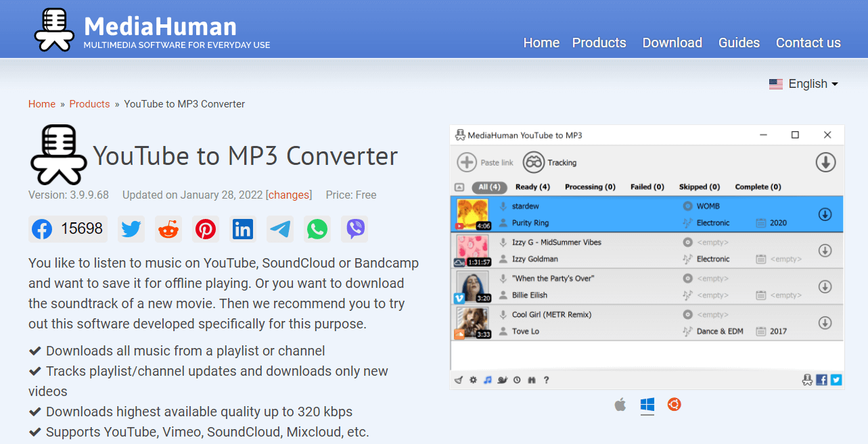Share the page on Viber

[x=355, y=229]
